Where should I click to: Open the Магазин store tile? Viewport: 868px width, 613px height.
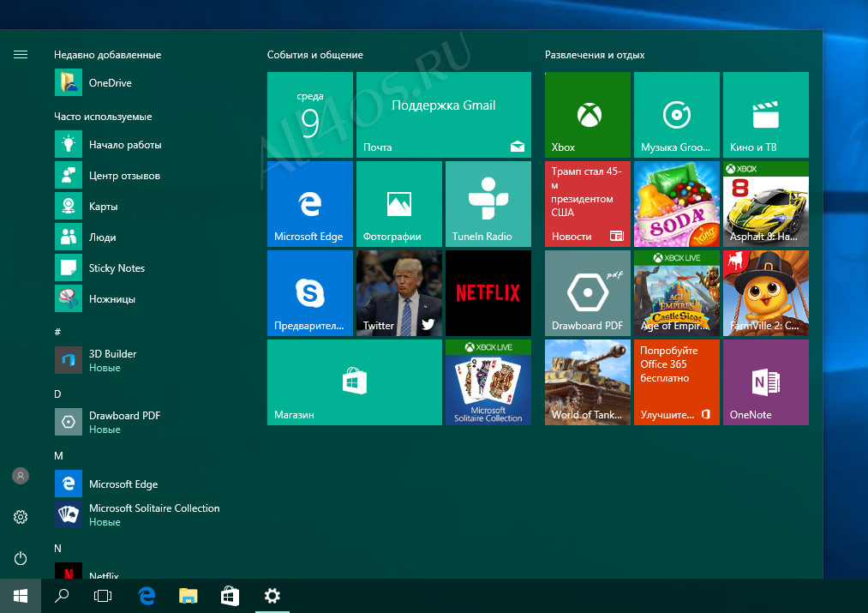(x=355, y=382)
